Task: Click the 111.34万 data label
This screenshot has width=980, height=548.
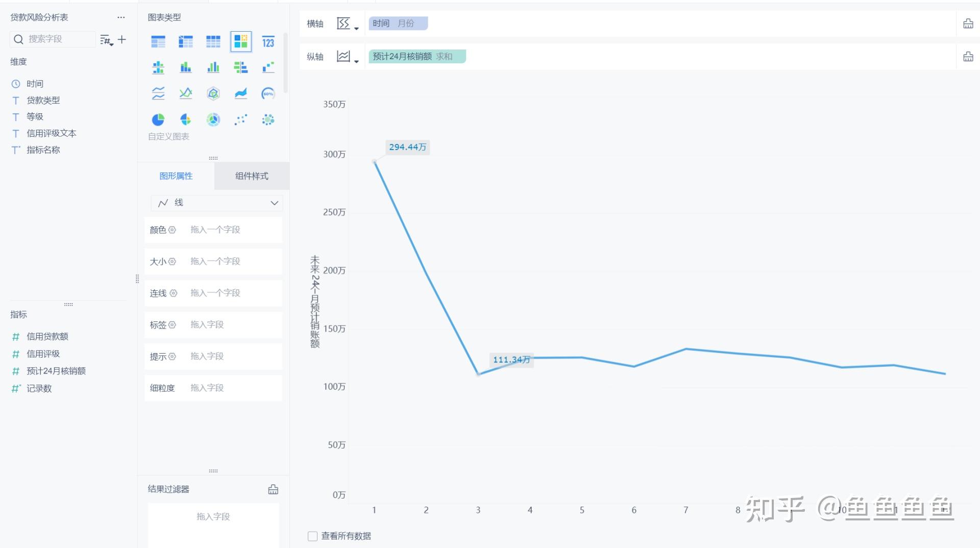Action: point(511,360)
